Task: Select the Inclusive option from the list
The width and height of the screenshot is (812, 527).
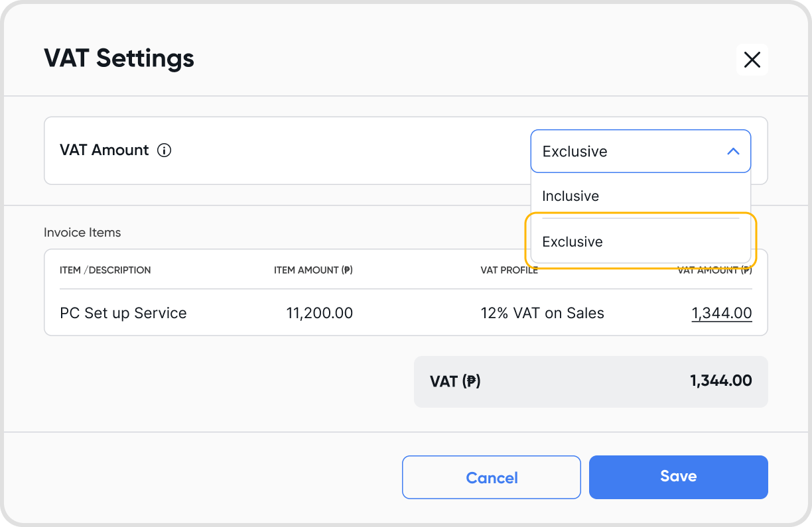Action: (x=571, y=196)
